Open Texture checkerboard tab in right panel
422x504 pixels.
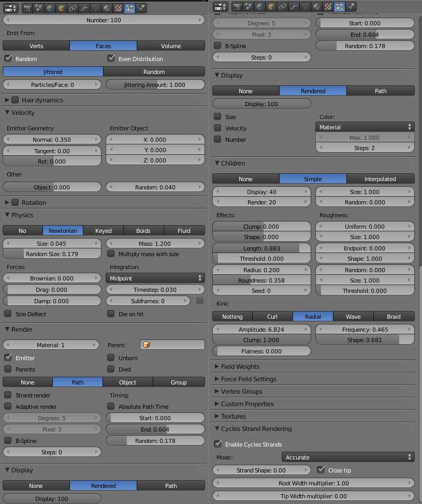[x=328, y=6]
